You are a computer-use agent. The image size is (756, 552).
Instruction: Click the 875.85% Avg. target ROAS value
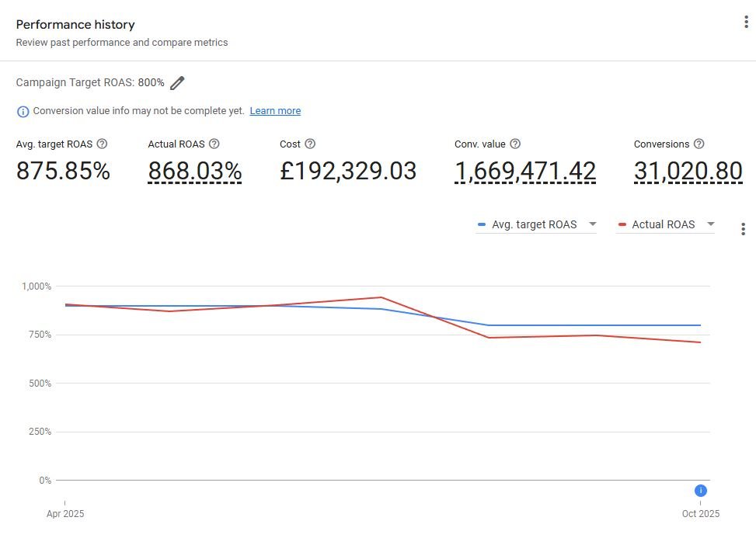63,171
